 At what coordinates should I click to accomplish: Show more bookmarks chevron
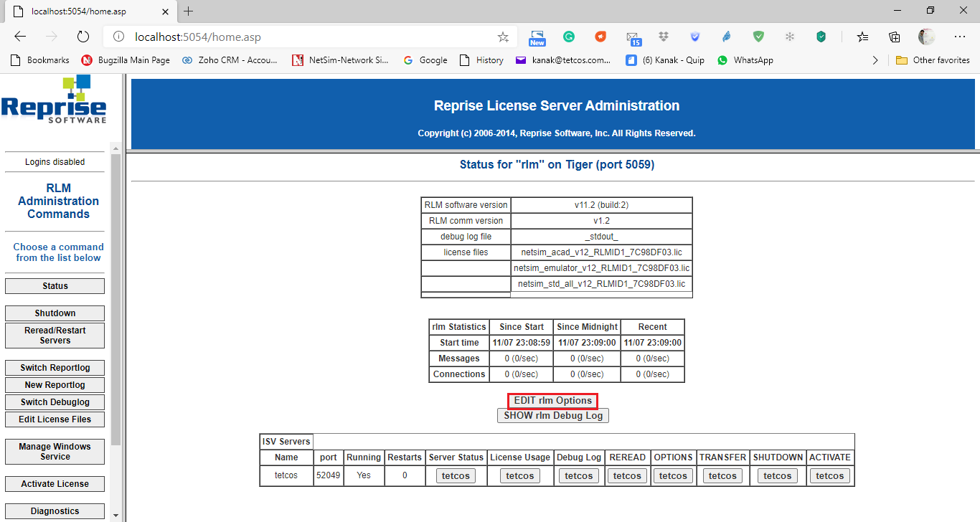coord(875,60)
